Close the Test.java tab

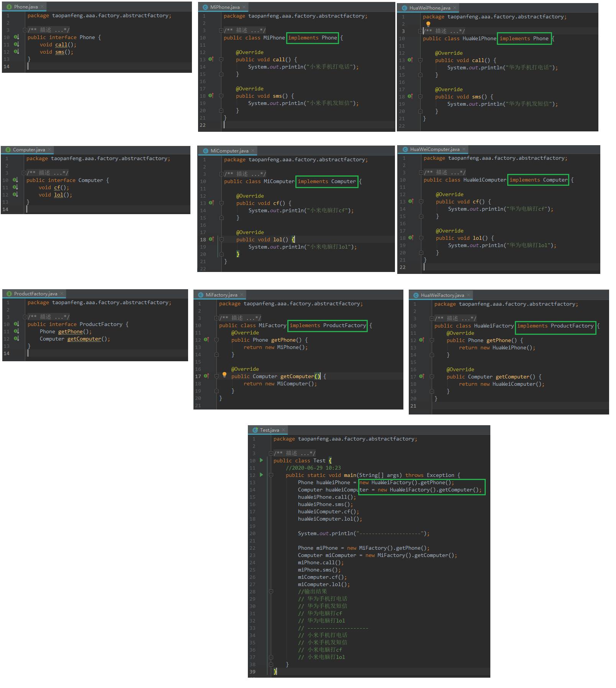coord(283,430)
